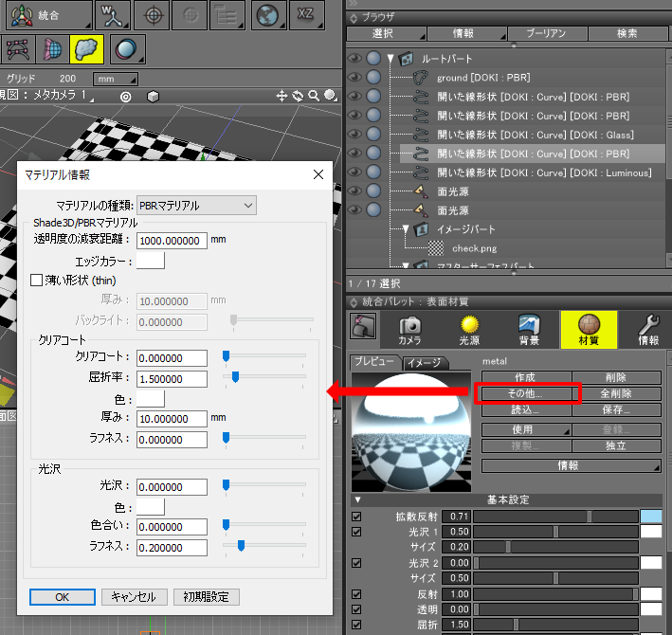
Task: Select the 情報 wrench icon in palette
Action: pyautogui.click(x=649, y=329)
